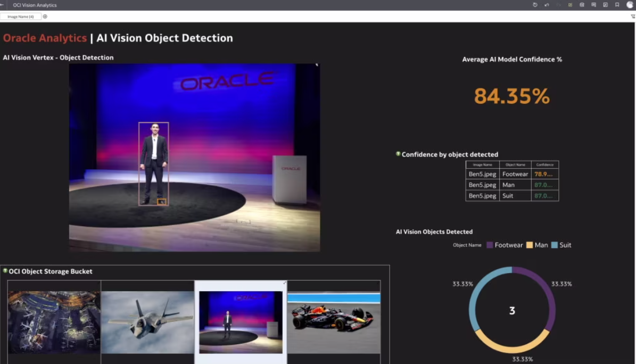Click the 84.35% average confidence tile
The width and height of the screenshot is (636, 364).
pyautogui.click(x=512, y=96)
